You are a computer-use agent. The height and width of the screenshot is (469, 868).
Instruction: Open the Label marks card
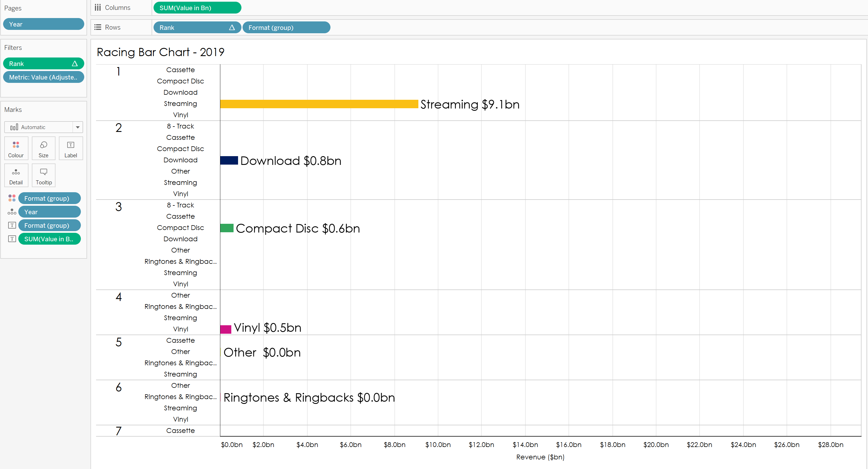(x=71, y=148)
